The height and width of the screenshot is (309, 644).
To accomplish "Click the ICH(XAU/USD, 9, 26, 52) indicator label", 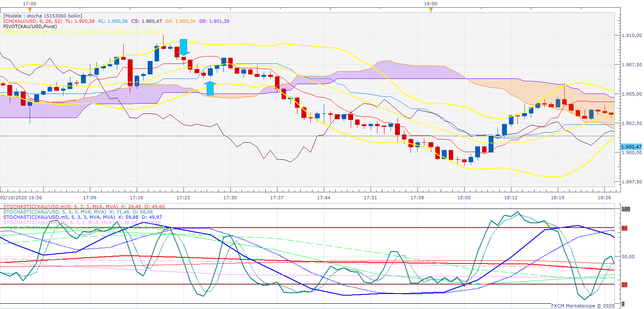I will (x=33, y=21).
